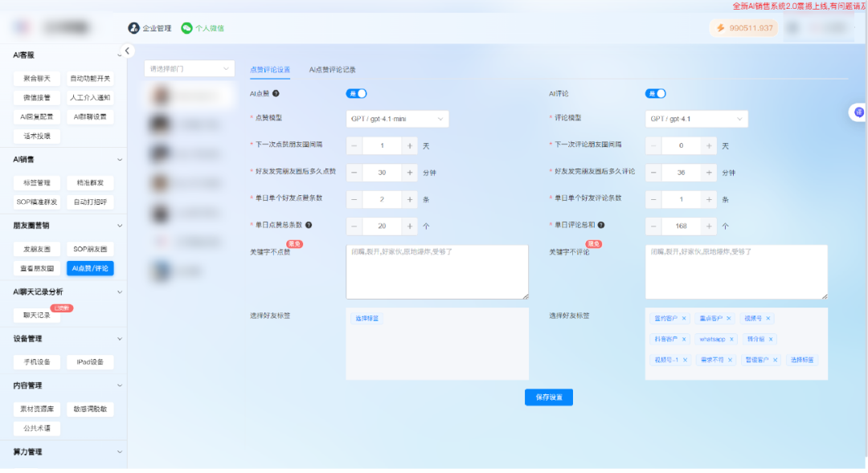
Task: Decrease 好友发完朋友圈后多久评论 with minus
Action: tap(653, 173)
